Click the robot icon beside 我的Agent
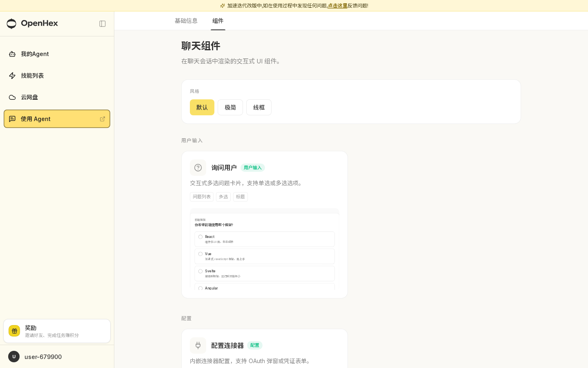 (x=12, y=54)
